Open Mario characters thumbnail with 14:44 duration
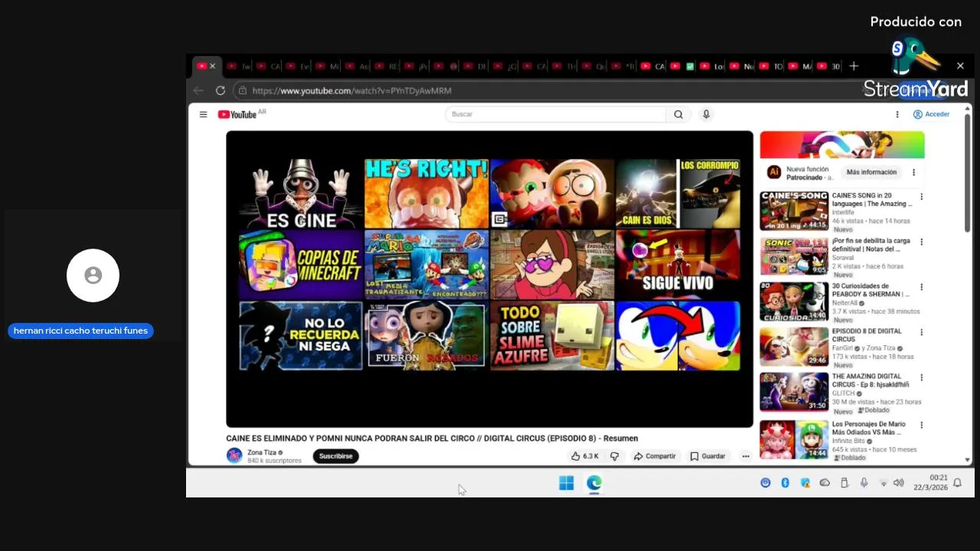This screenshot has width=980, height=551. pos(794,439)
